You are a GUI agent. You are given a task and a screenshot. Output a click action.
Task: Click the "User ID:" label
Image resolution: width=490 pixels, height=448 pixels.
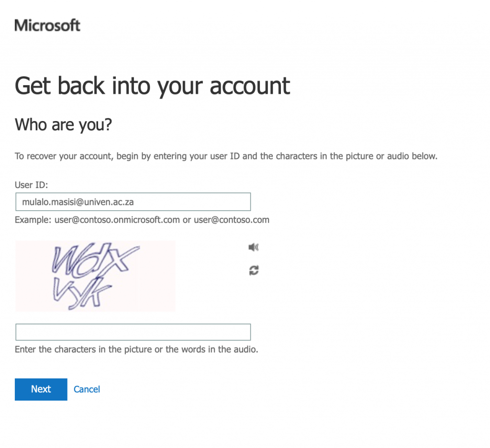point(31,185)
